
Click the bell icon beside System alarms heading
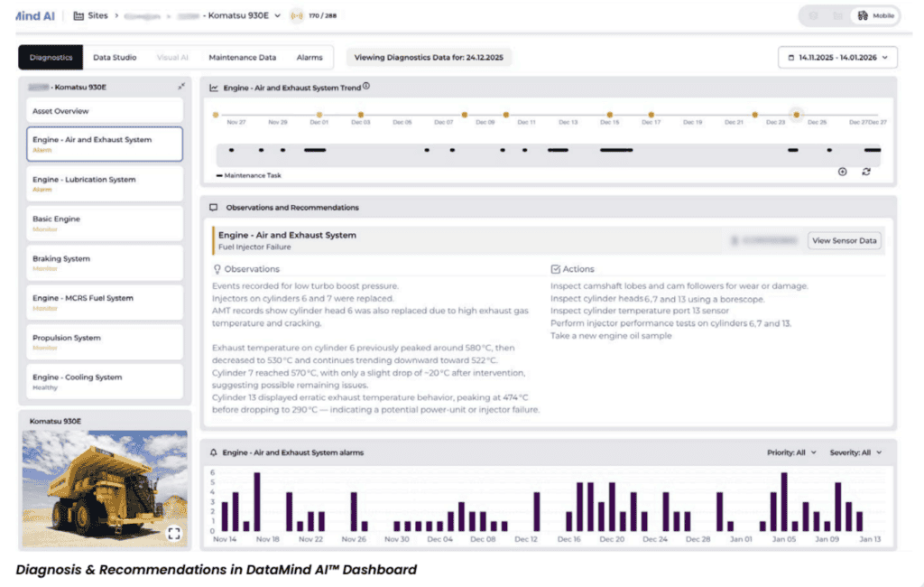tap(213, 452)
